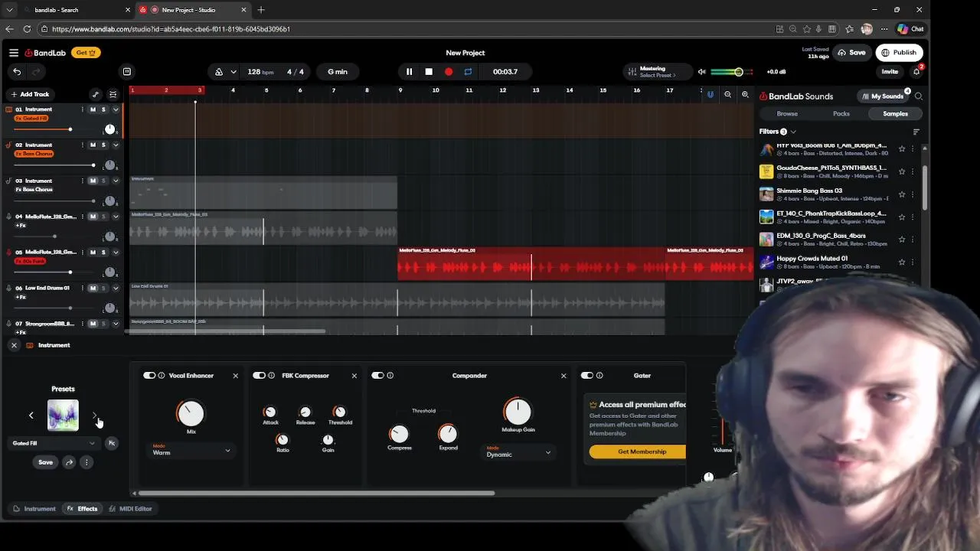The image size is (980, 551).
Task: Open preset more options dots
Action: pyautogui.click(x=87, y=462)
